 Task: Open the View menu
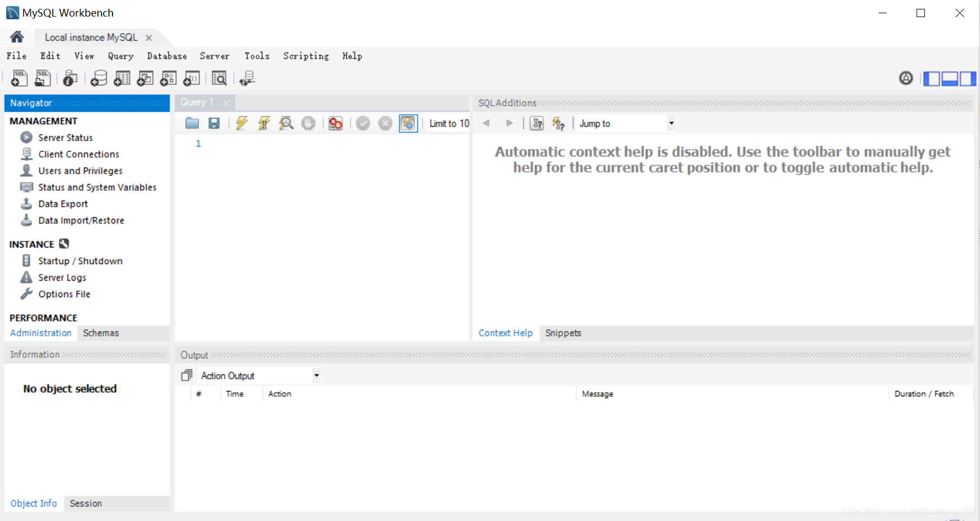tap(84, 56)
